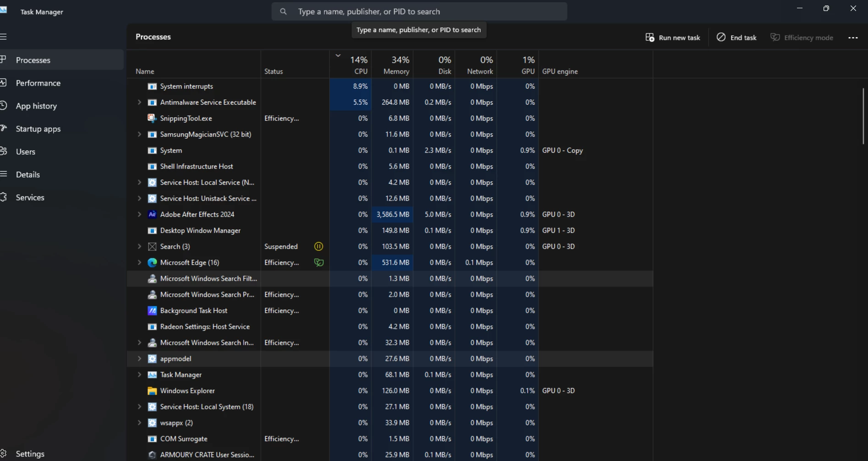This screenshot has height=461, width=868.
Task: Click the vertical scrollbar of the process list
Action: [863, 116]
